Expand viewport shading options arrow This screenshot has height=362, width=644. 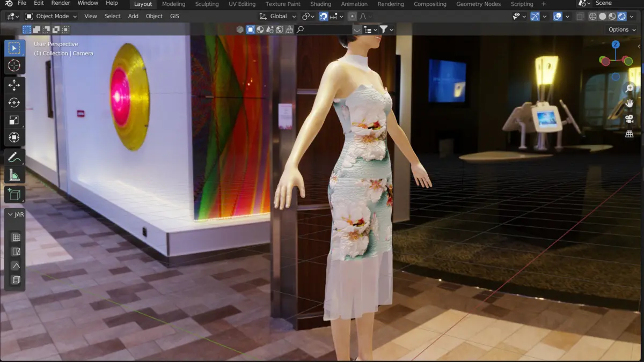(633, 16)
